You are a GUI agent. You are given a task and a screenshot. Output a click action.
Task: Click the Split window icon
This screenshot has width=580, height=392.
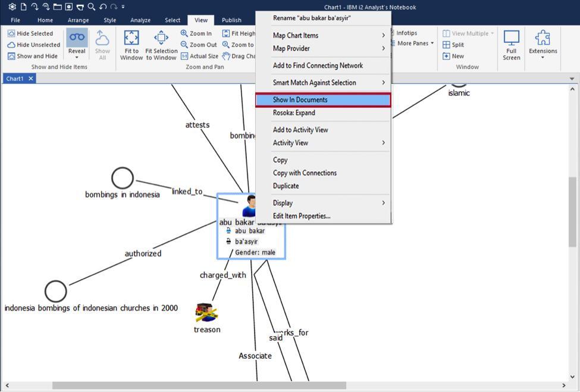click(x=447, y=45)
